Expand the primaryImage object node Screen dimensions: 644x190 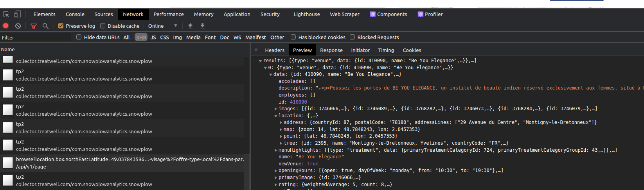pos(276,177)
